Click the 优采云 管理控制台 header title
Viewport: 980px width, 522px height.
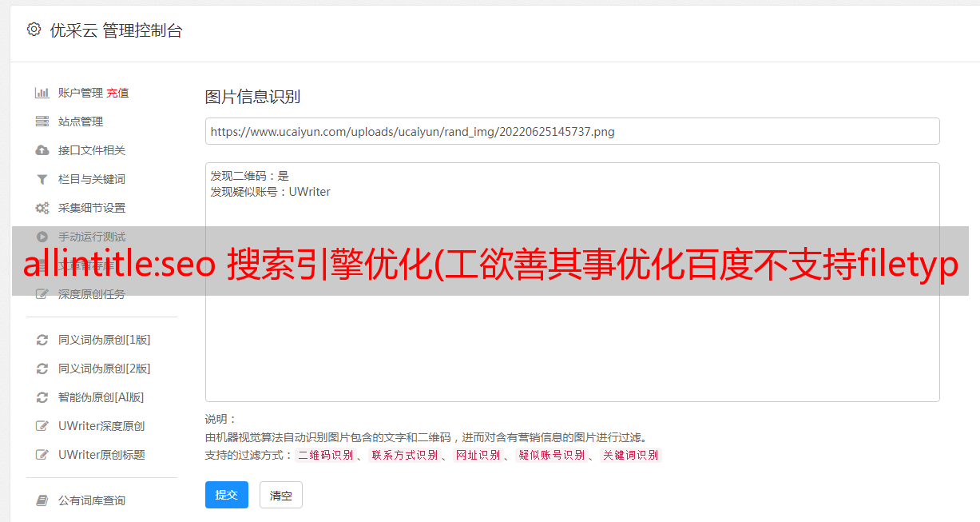[x=116, y=30]
